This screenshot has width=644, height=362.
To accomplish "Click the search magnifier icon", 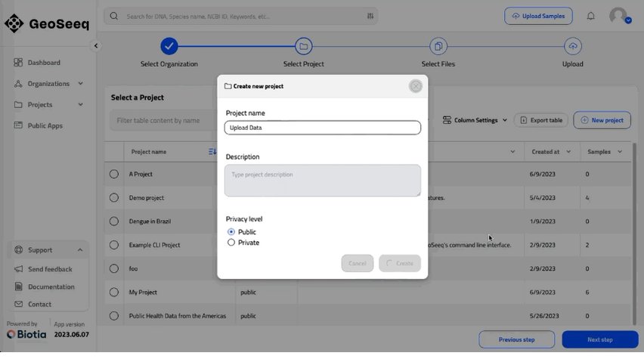I will 114,17.
